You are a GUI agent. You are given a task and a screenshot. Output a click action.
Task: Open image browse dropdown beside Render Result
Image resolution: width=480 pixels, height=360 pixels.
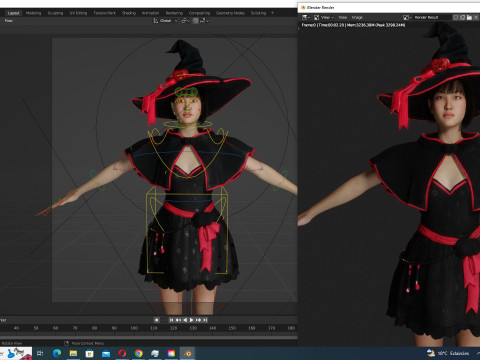(407, 17)
